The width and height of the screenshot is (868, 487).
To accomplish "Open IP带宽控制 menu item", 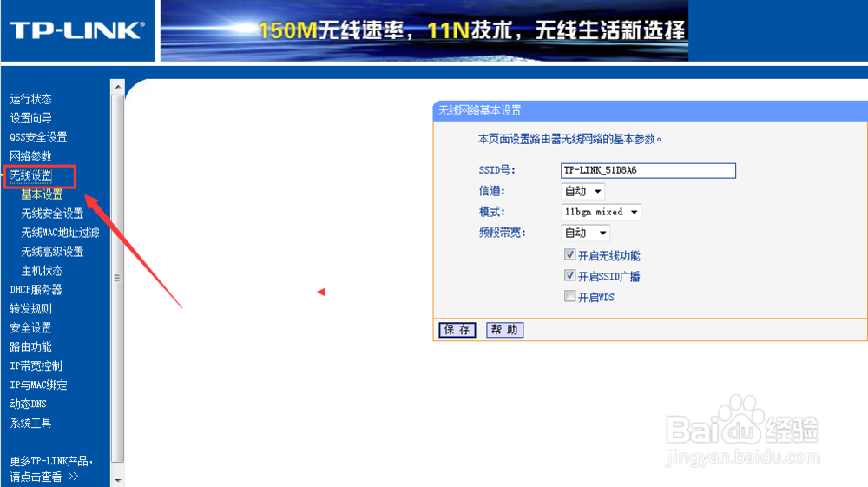I will pos(36,365).
